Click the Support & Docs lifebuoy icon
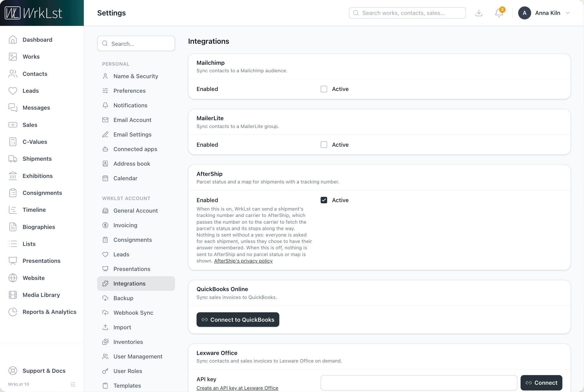584x392 pixels. [x=13, y=371]
